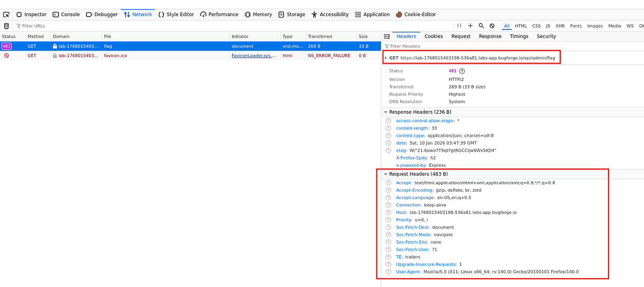Open help for Accept-Language header
Viewport: 644px width, 287px height.
click(388, 198)
